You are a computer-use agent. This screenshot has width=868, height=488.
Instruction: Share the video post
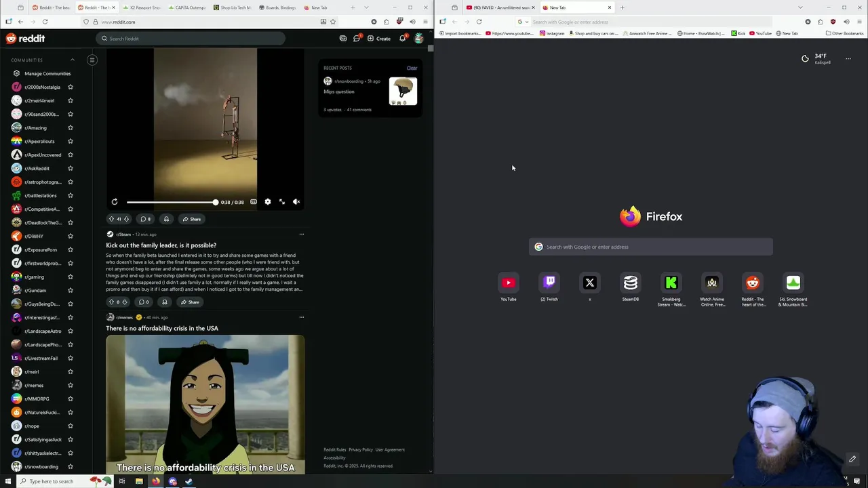point(191,219)
